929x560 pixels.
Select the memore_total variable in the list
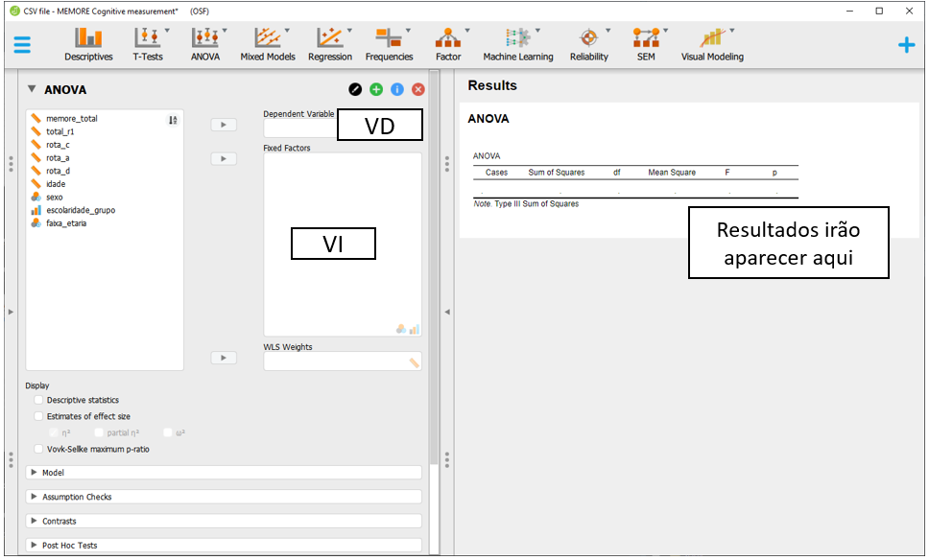tap(72, 119)
